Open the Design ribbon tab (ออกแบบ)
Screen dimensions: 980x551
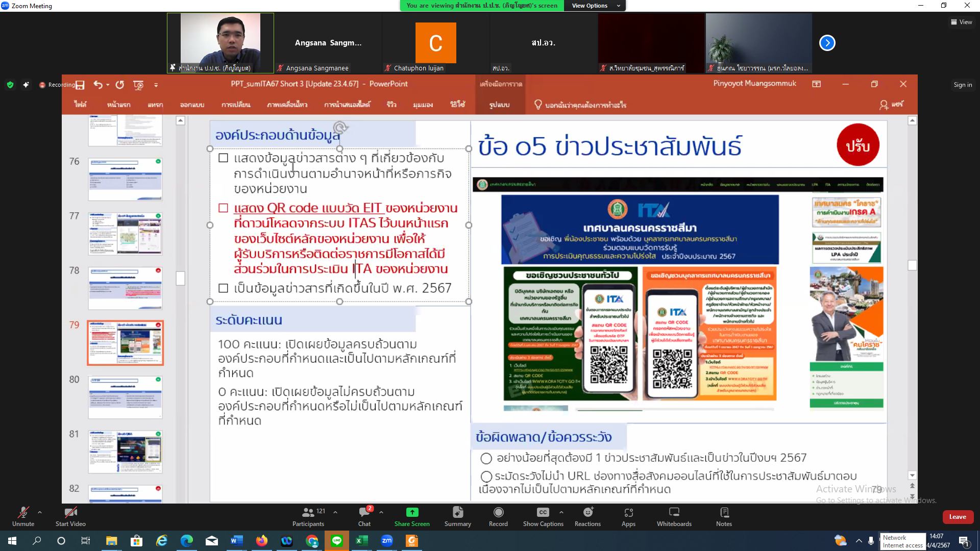192,105
